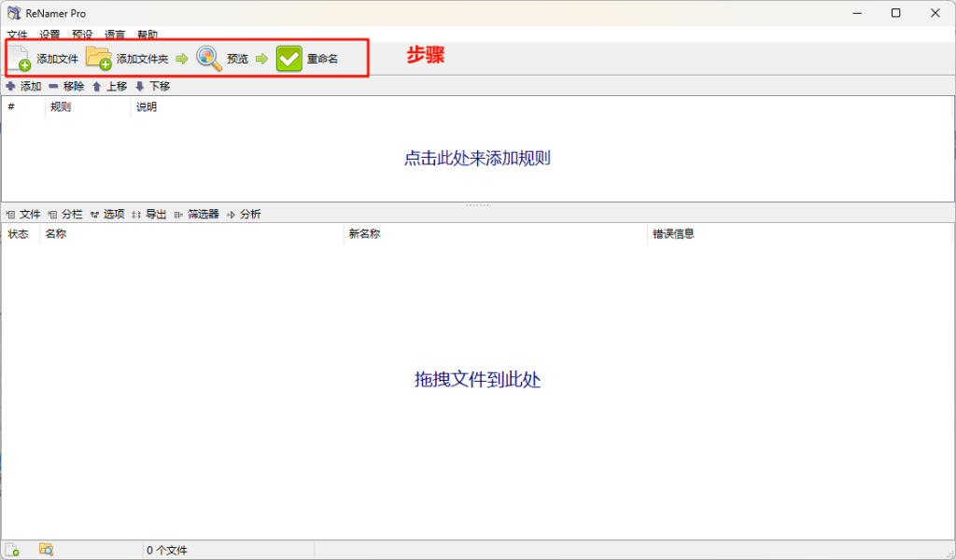Expand the 分栏 columns dropdown
Screen dimensions: 956x560
tap(65, 214)
